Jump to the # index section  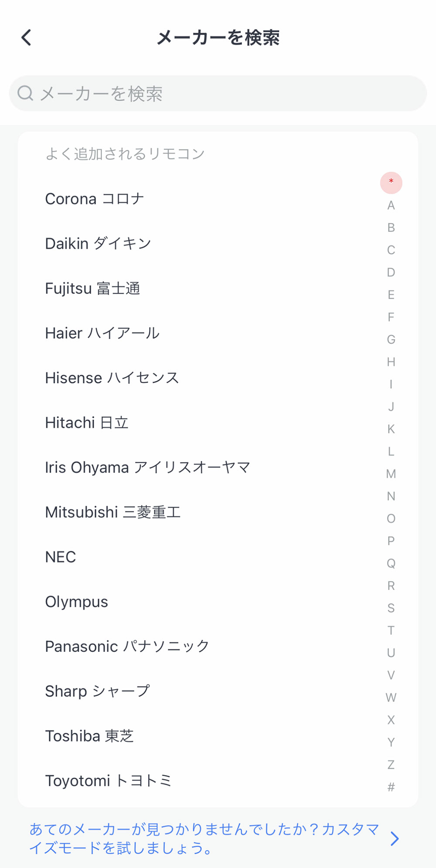coord(391,787)
